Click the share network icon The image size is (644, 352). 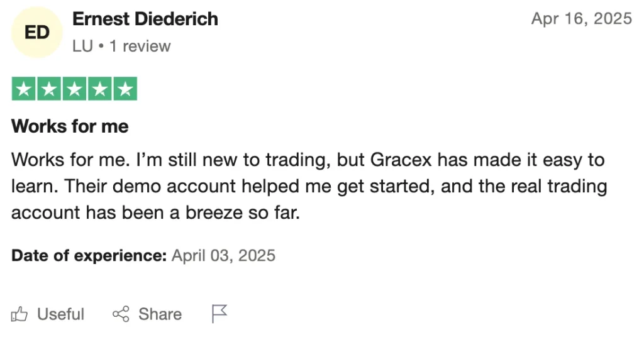tap(121, 314)
